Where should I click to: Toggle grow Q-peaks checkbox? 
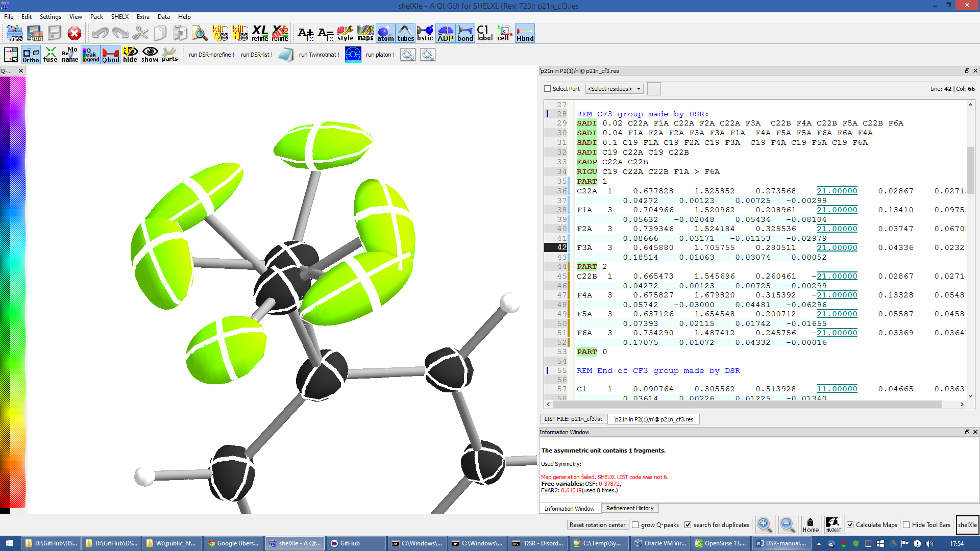pos(635,525)
